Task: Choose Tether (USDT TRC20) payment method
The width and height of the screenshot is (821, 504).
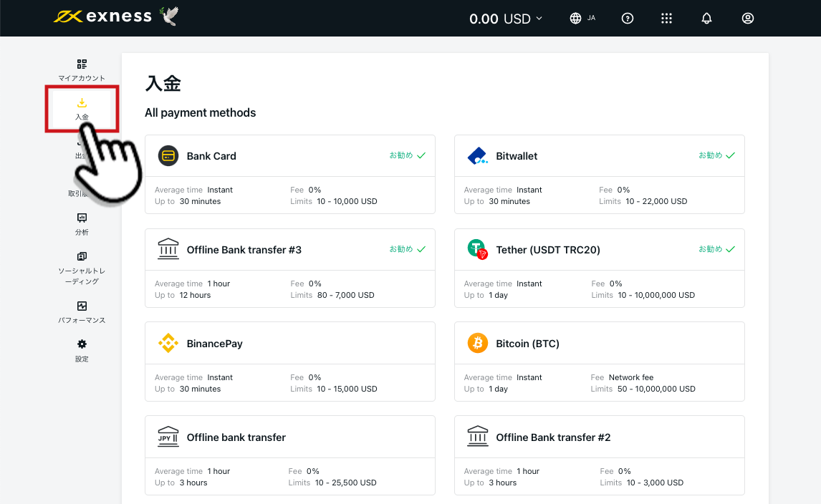Action: point(600,268)
